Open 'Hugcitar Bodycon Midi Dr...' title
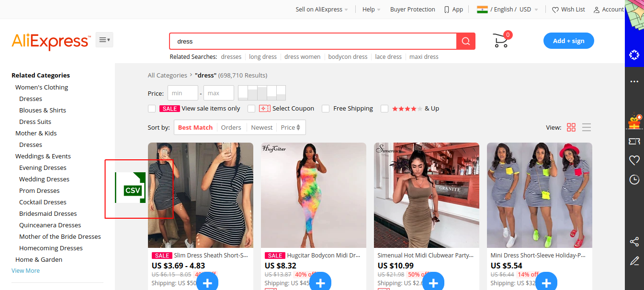The width and height of the screenshot is (644, 290). [324, 256]
